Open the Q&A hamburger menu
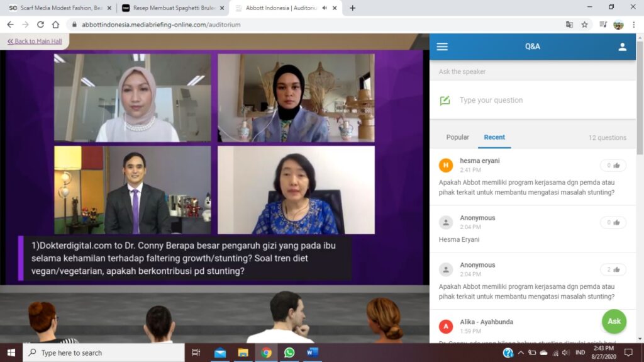The height and width of the screenshot is (362, 644). point(442,47)
